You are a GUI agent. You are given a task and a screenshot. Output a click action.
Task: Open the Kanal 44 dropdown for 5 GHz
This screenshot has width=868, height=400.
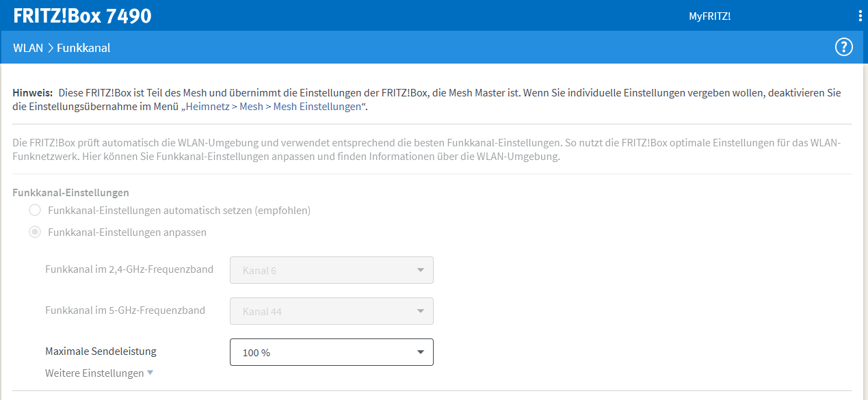pos(332,311)
